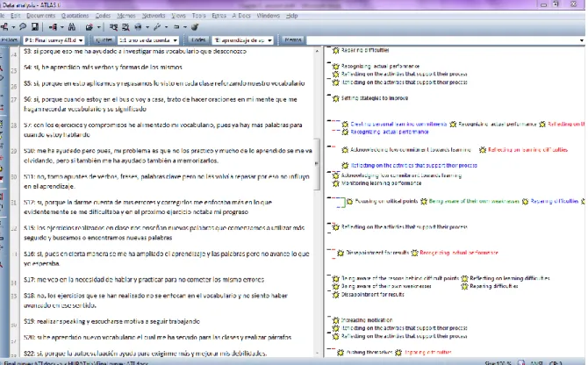The width and height of the screenshot is (588, 365).
Task: Click star icon beside 'Pushing themselves' code
Action: (x=341, y=353)
